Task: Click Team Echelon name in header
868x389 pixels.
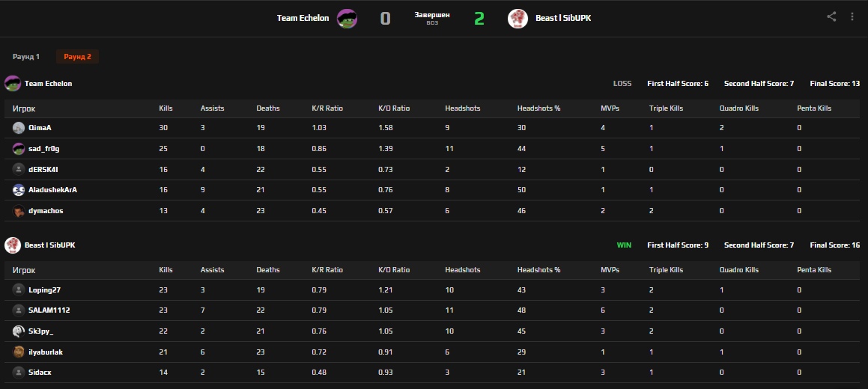Action: click(x=303, y=19)
